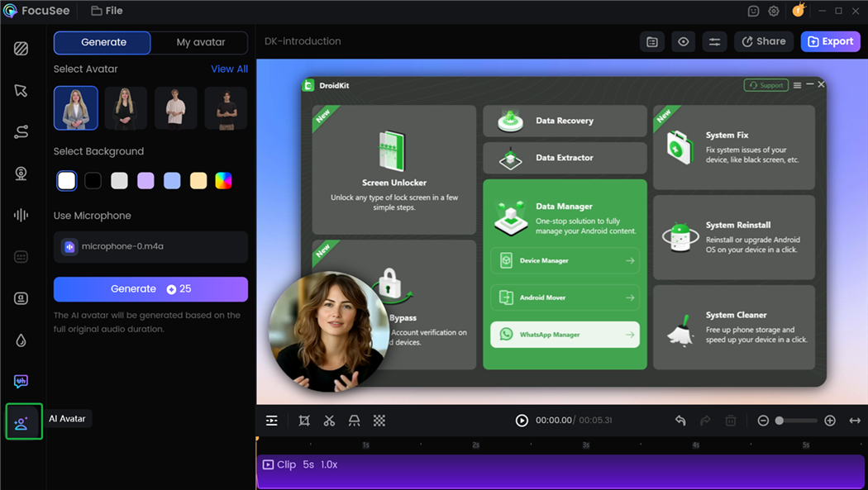Select the white background color swatch

66,180
